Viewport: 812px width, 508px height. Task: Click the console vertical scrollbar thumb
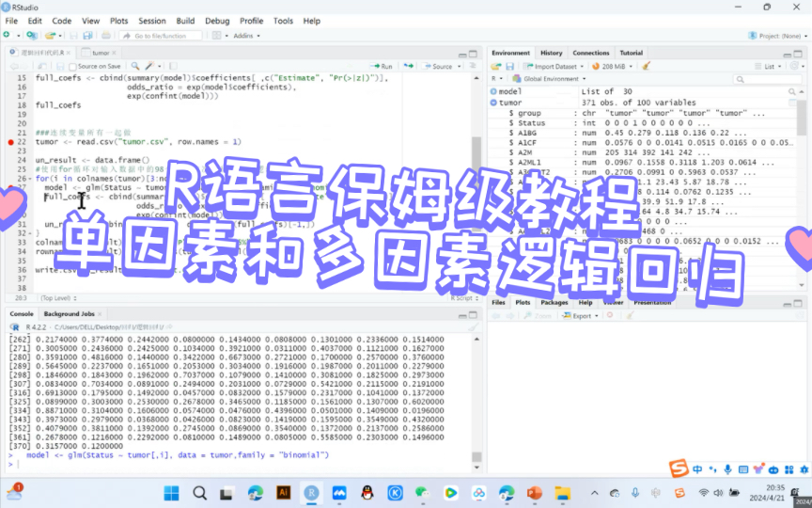pos(476,456)
